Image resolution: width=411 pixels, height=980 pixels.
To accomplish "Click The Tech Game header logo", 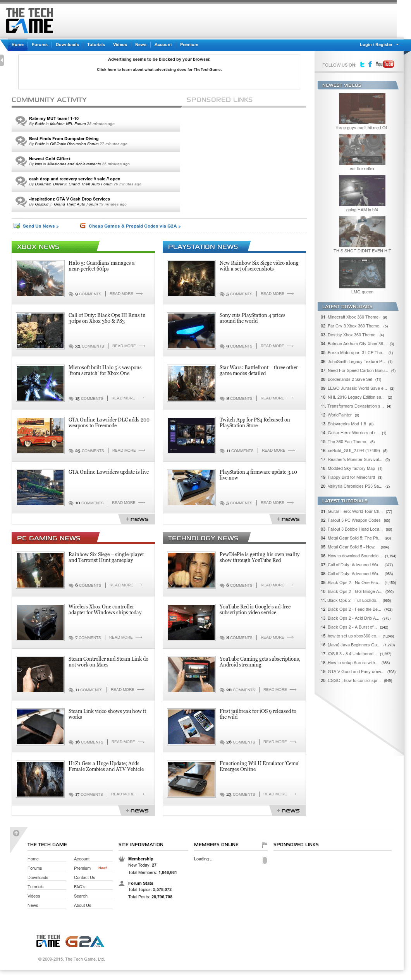I will click(29, 21).
